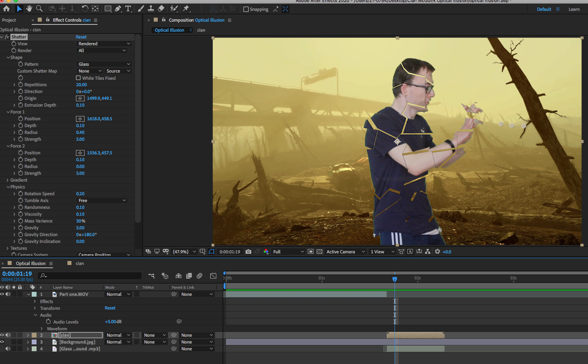
Task: Select the Zoom magnifier tool
Action: pyautogui.click(x=39, y=8)
